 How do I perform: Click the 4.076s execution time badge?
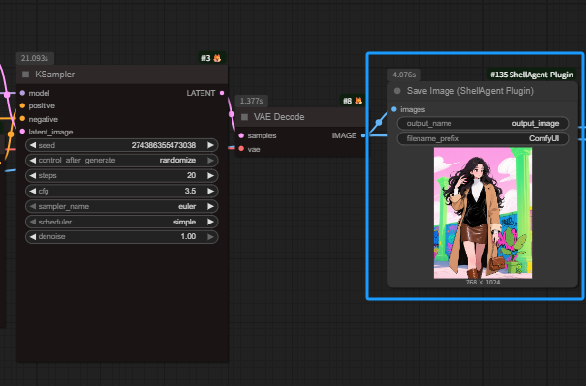(405, 75)
